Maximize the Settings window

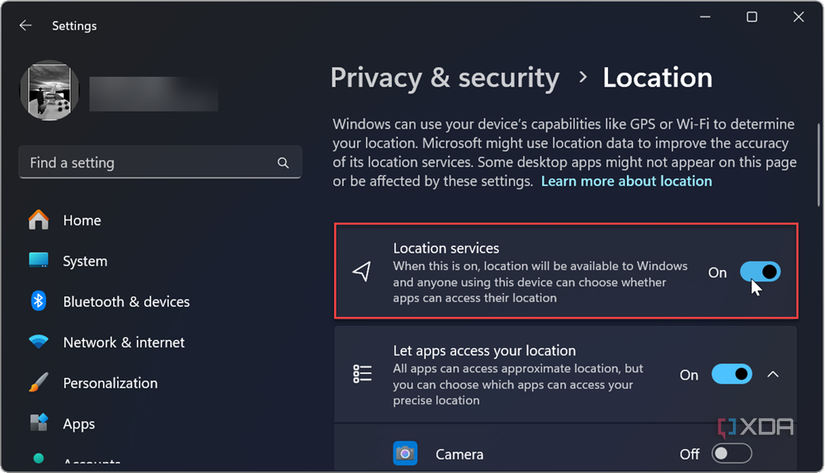pyautogui.click(x=752, y=17)
